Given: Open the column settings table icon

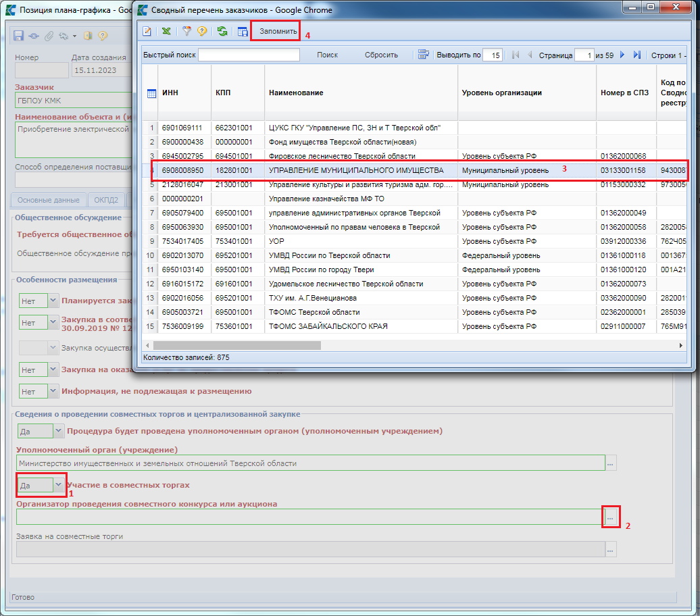Looking at the screenshot, I should (x=243, y=32).
